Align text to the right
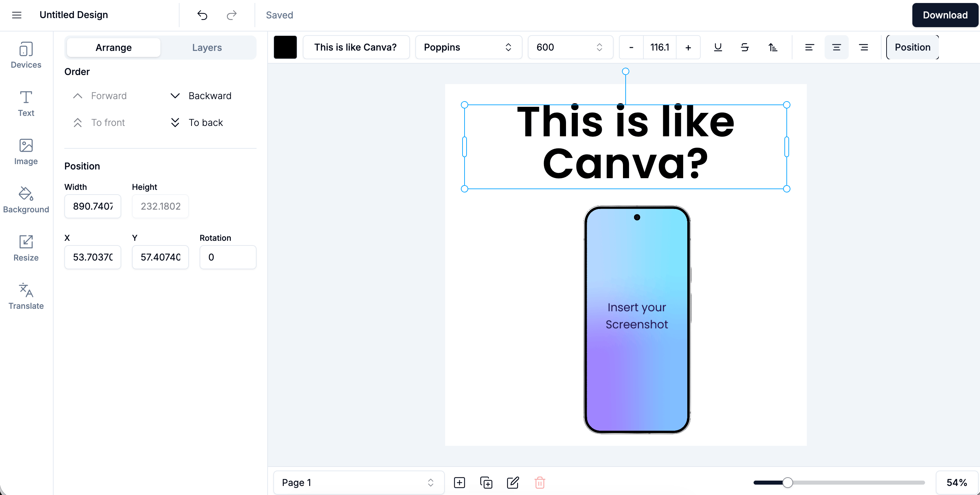Image resolution: width=980 pixels, height=495 pixels. pos(863,47)
